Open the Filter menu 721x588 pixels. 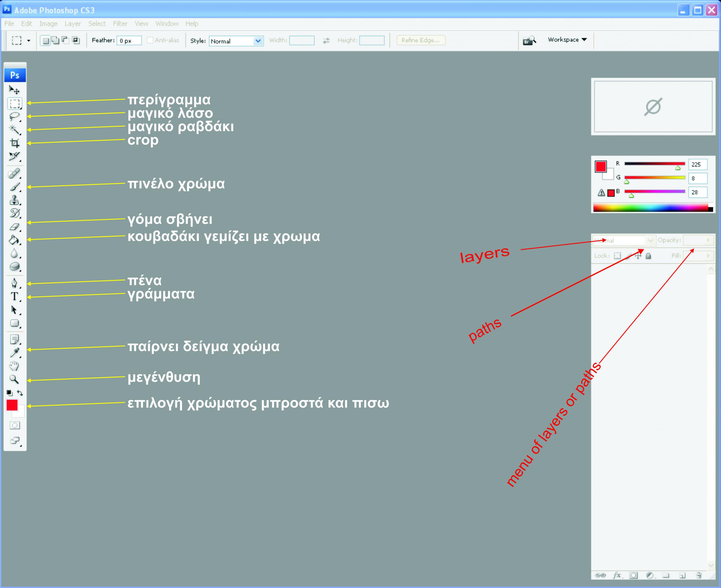[x=120, y=24]
